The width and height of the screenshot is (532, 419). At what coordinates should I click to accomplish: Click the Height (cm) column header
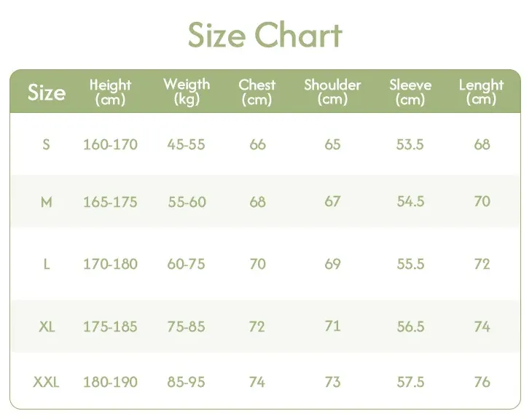pos(110,92)
